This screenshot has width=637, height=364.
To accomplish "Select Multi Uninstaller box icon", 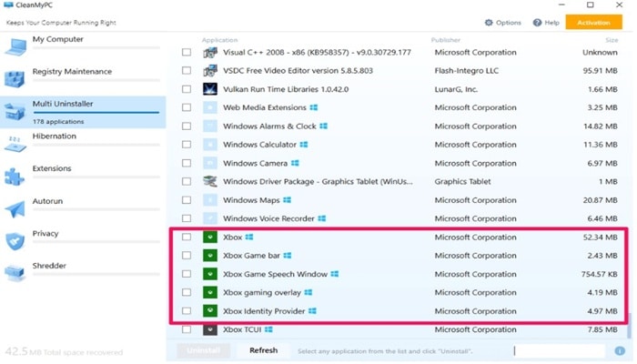I will [x=15, y=111].
